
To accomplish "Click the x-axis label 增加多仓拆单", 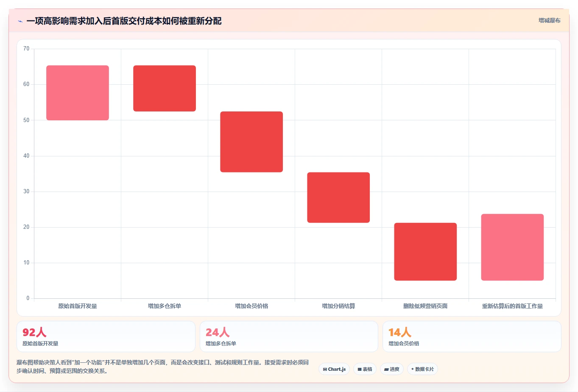I will point(165,306).
